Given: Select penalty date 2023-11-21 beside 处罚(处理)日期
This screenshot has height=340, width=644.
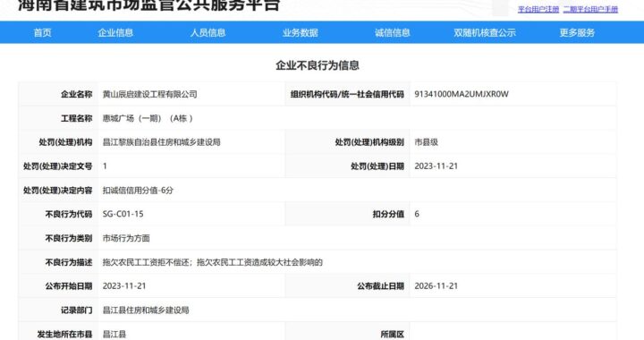Looking at the screenshot, I should point(436,166).
